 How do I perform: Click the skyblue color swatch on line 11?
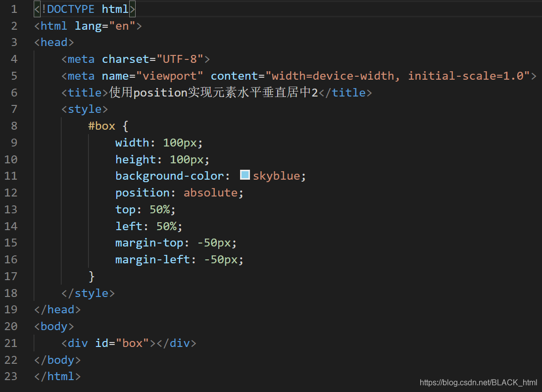(245, 175)
